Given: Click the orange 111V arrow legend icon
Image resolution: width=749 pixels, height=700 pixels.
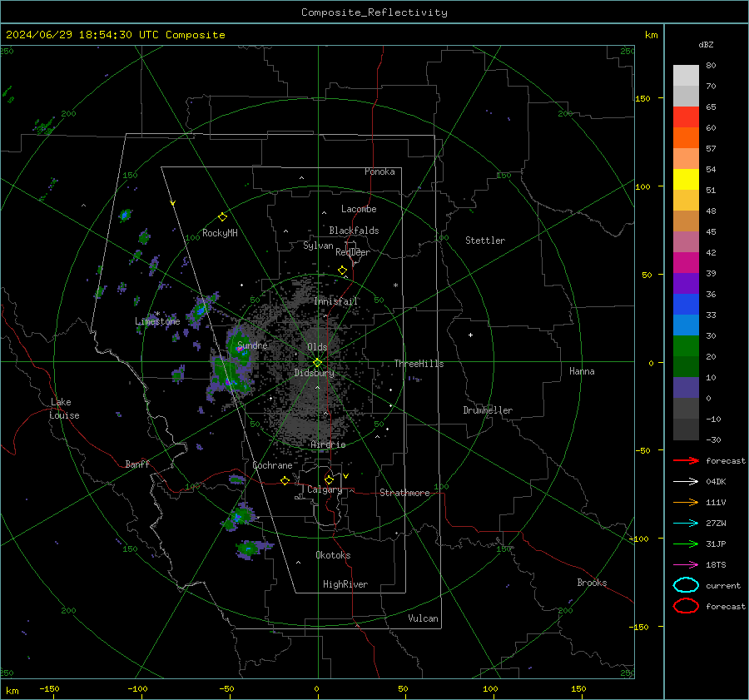Looking at the screenshot, I should click(686, 502).
